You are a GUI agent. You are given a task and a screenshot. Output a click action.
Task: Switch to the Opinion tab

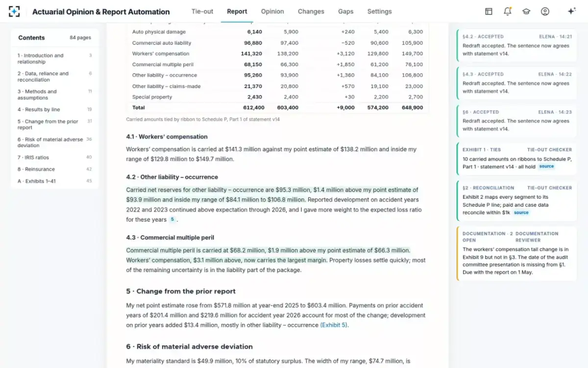click(272, 11)
